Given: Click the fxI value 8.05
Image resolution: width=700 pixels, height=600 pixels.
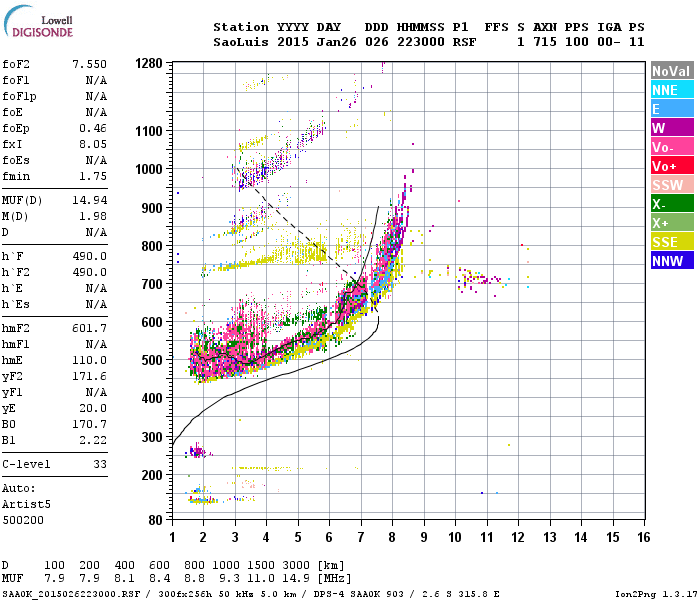Looking at the screenshot, I should tap(93, 144).
